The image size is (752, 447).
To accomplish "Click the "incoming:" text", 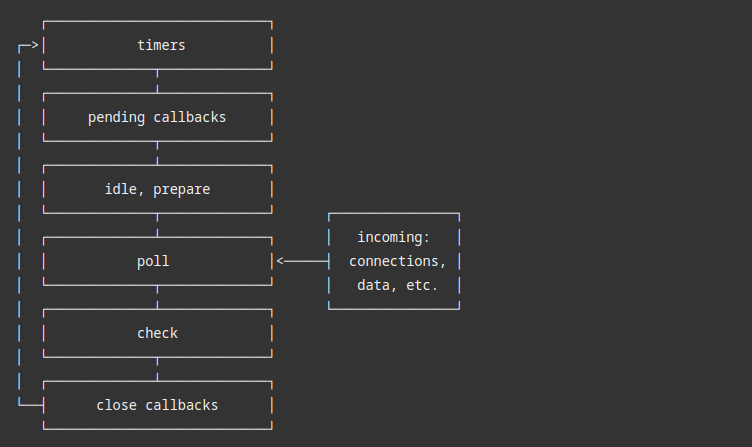I will [x=393, y=237].
